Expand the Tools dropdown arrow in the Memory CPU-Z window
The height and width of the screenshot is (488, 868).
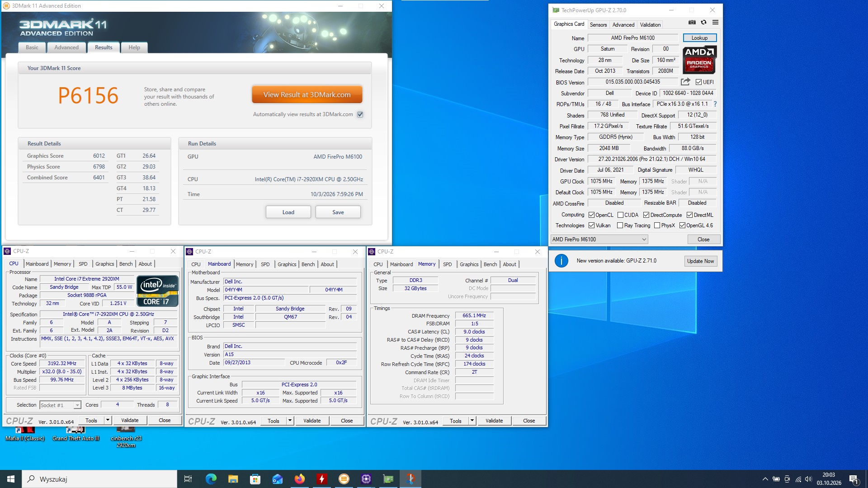tap(472, 421)
